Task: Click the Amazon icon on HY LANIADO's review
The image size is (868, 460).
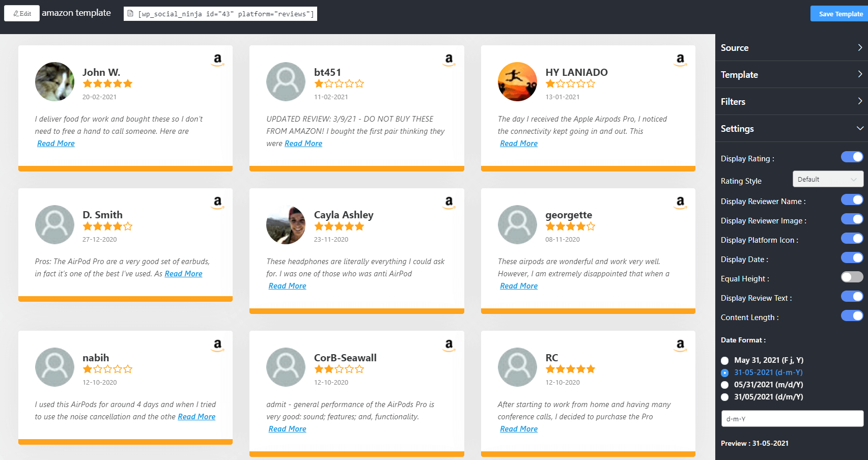Action: pyautogui.click(x=680, y=60)
